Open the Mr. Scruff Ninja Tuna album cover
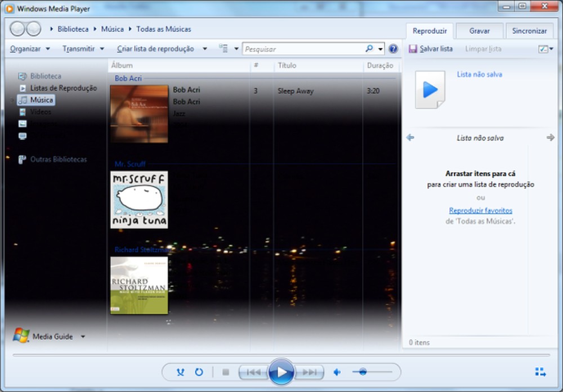The image size is (563, 392). [x=138, y=199]
